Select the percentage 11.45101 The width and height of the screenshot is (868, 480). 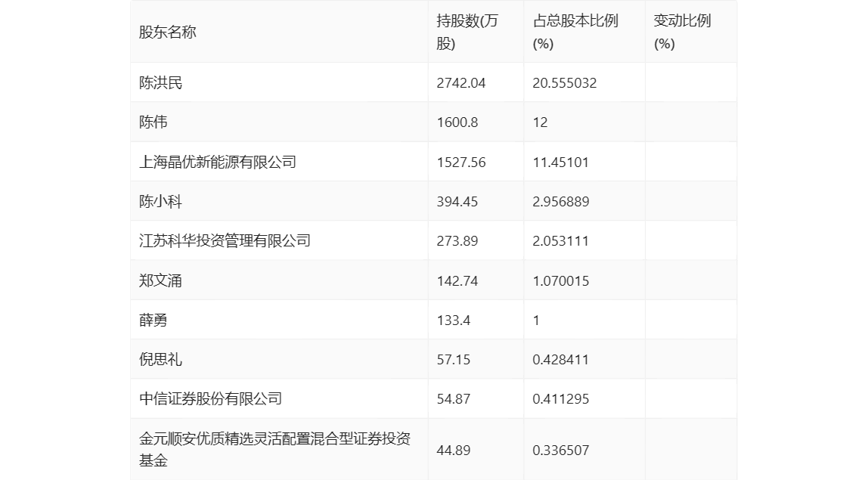click(561, 163)
